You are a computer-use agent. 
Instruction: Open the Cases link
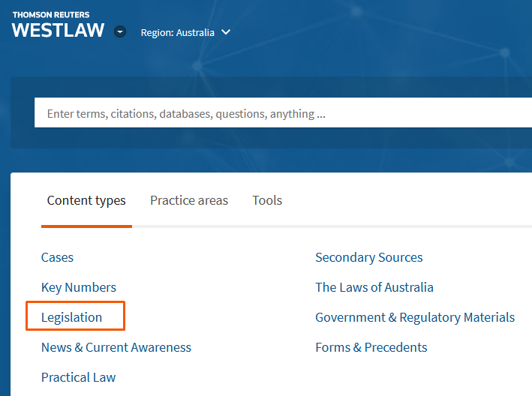[x=57, y=257]
